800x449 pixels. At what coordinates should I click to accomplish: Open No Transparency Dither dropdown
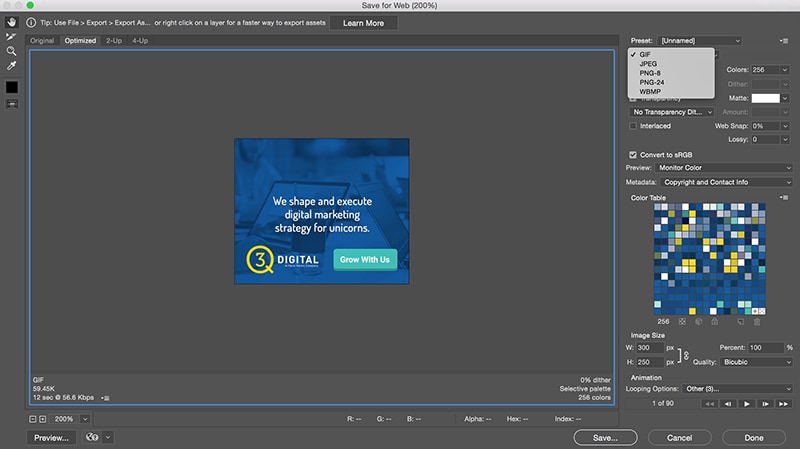(x=671, y=112)
